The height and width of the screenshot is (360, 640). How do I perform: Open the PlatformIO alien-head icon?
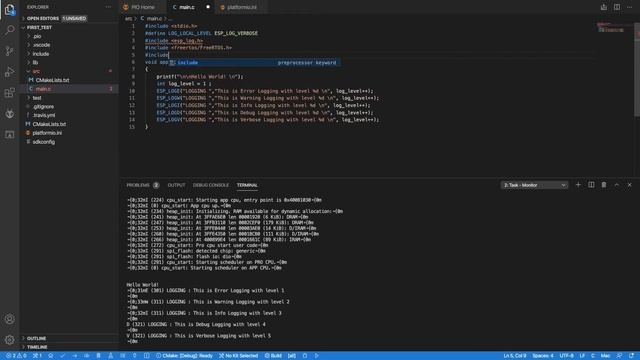pyautogui.click(x=9, y=113)
